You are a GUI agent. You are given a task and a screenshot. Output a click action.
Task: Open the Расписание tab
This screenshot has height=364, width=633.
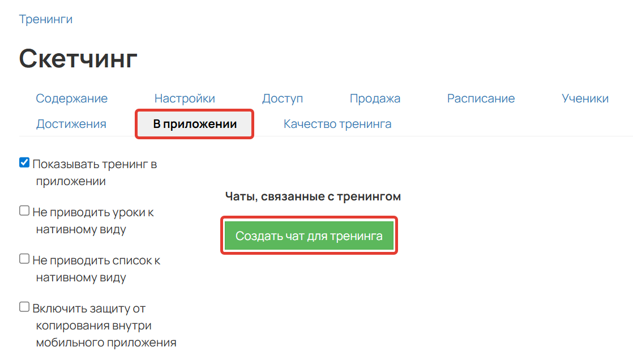pos(481,98)
